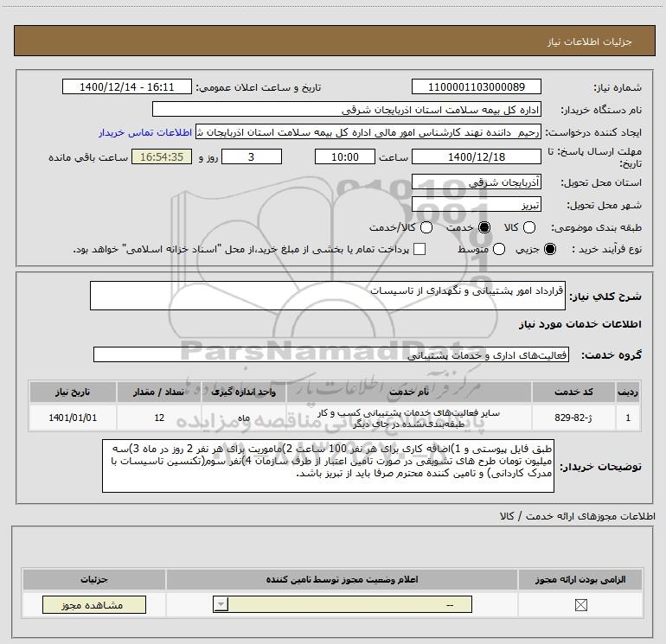Screen dimensions: 666x644
Task: Click buyer organization name field
Action: coord(347,110)
